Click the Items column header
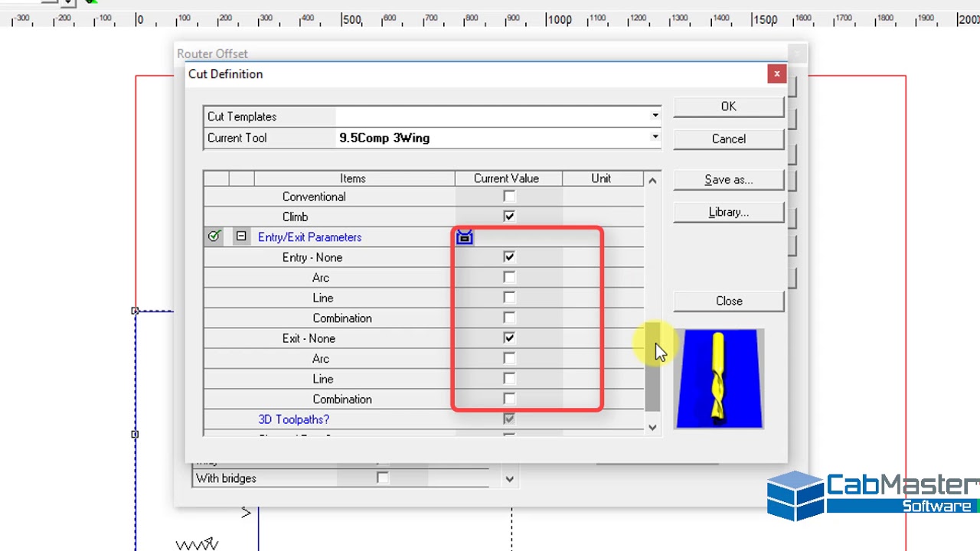 coord(353,178)
